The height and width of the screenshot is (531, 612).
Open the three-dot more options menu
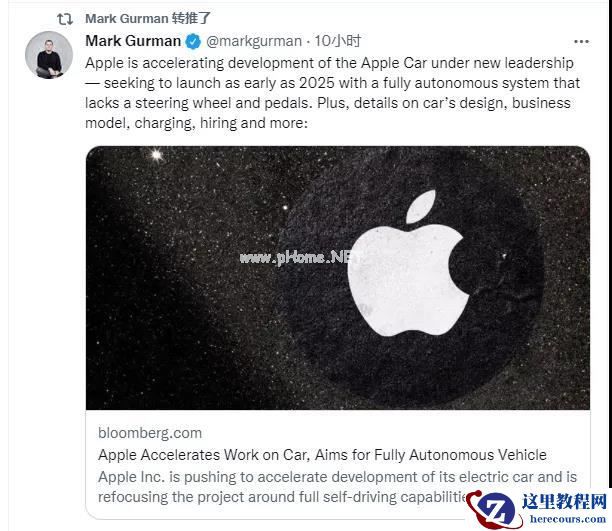581,41
